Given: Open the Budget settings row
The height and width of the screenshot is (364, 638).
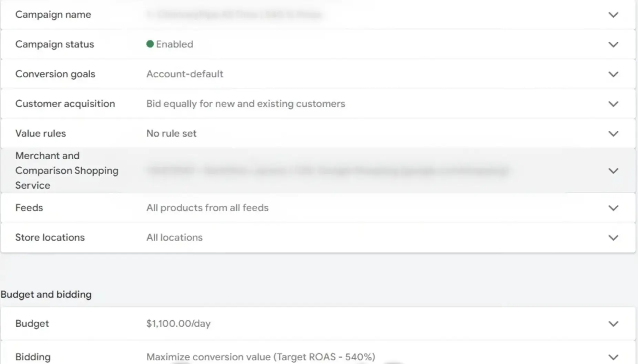Looking at the screenshot, I should pyautogui.click(x=613, y=323).
